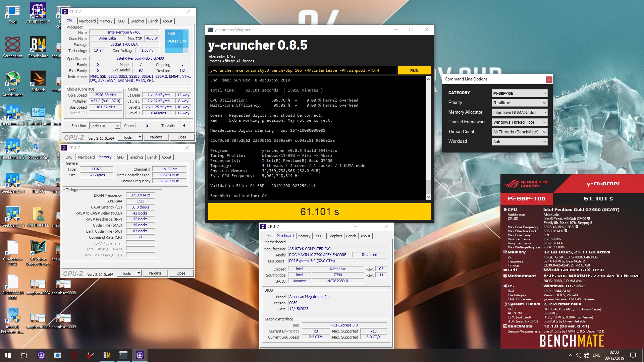Open the Screenshot desktop icon
Viewport: 644px width, 362px height.
(13, 47)
